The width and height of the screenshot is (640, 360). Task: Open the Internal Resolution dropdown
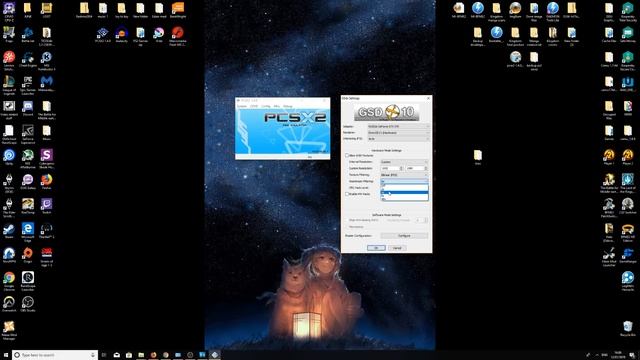pyautogui.click(x=404, y=162)
